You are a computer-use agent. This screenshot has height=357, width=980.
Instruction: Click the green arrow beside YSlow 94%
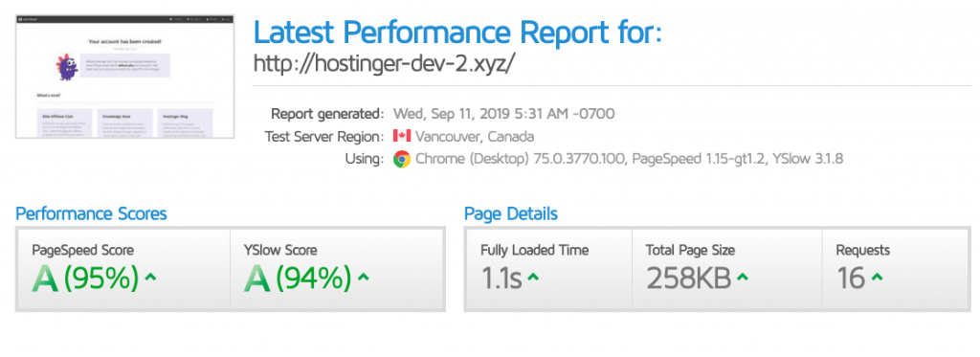click(363, 278)
